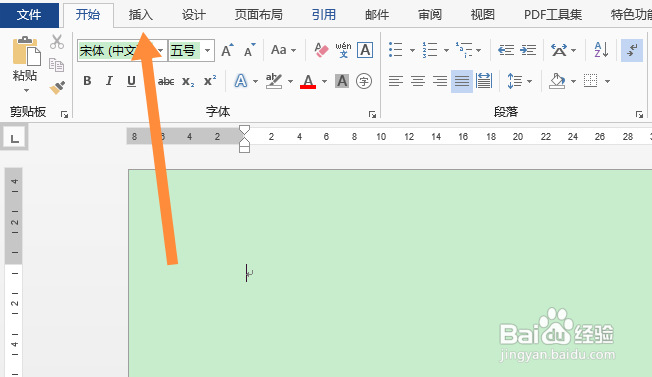Screen dimensions: 652x377
Task: Switch to the 引用 (References) tab
Action: tap(324, 15)
